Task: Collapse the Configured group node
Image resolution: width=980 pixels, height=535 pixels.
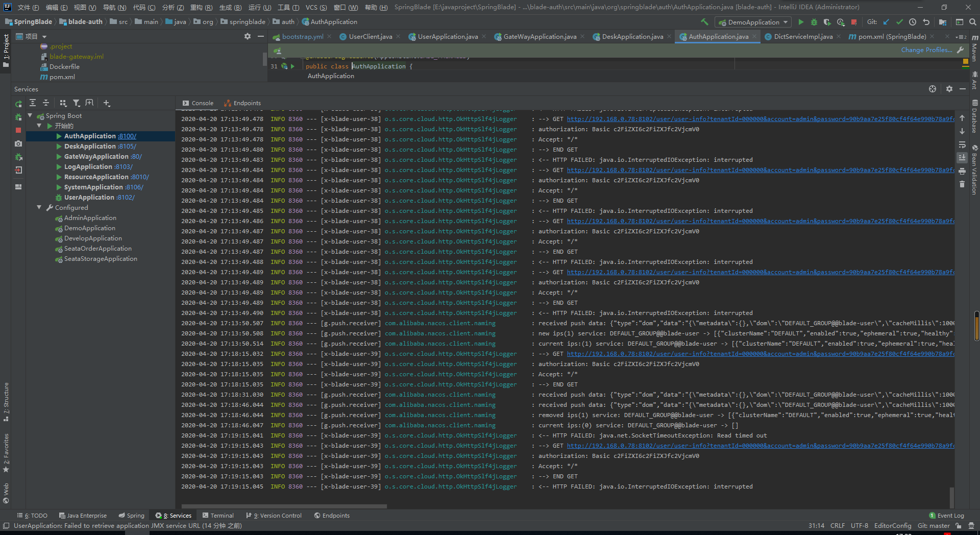Action: pyautogui.click(x=39, y=207)
